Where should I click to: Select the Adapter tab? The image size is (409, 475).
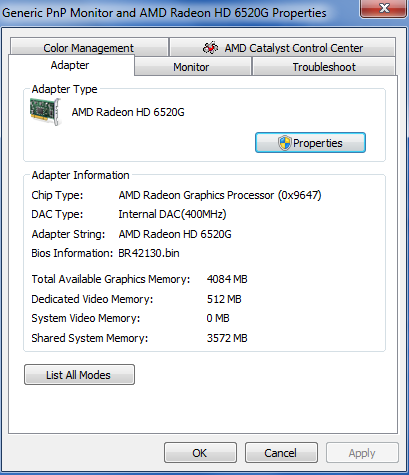pyautogui.click(x=71, y=65)
